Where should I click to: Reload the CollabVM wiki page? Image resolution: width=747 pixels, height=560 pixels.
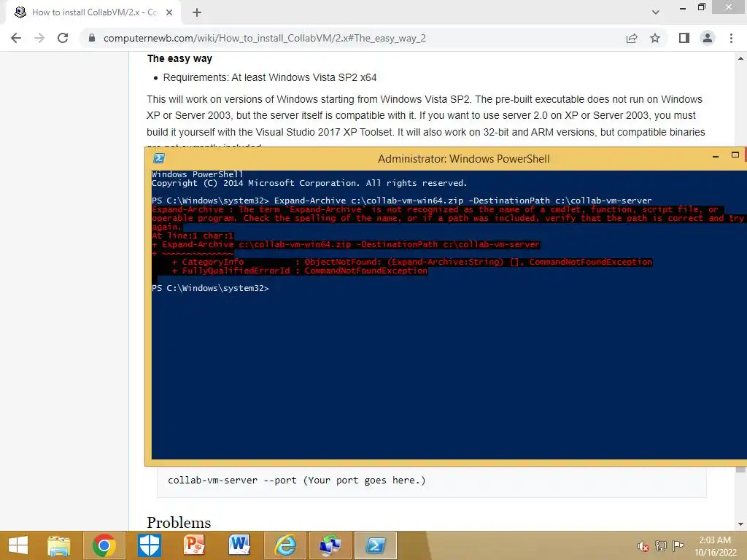[63, 38]
